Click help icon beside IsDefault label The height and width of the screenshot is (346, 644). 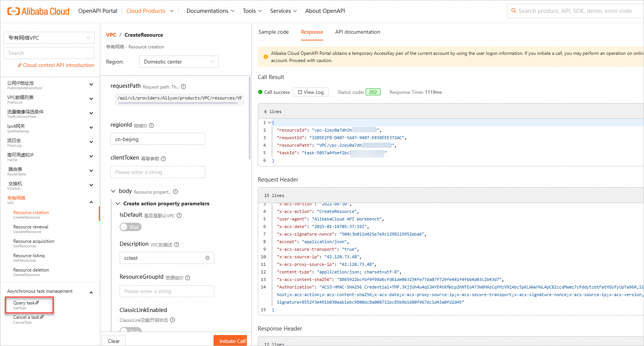click(179, 216)
